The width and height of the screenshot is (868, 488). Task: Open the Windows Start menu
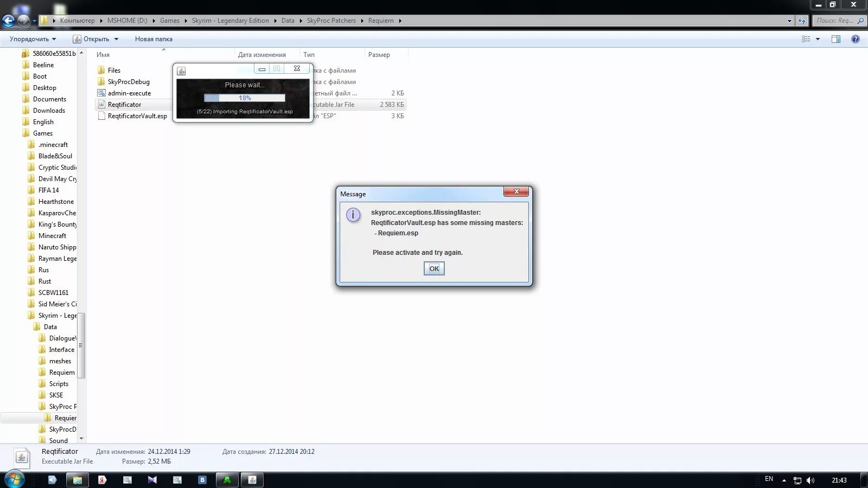(14, 480)
